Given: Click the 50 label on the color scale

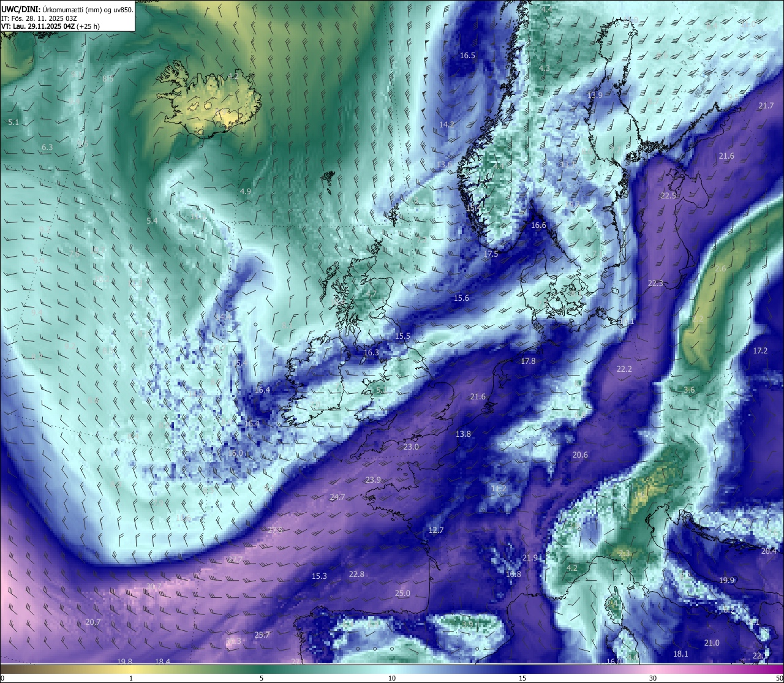Looking at the screenshot, I should (778, 678).
